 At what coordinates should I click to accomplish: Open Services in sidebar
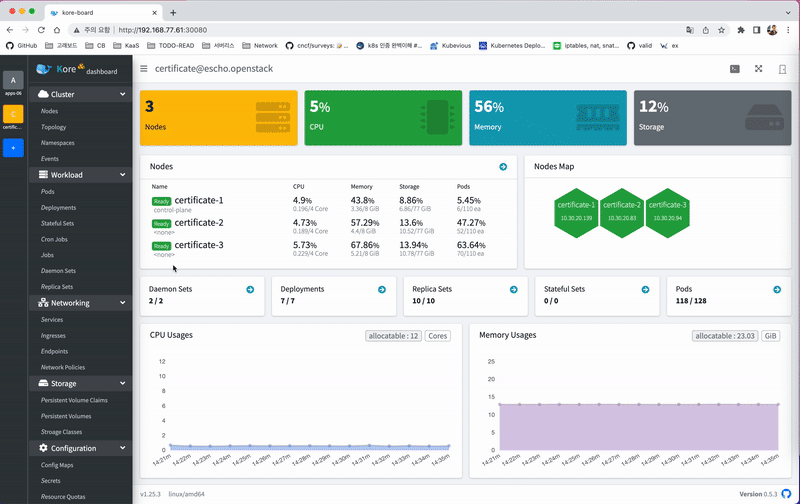click(52, 320)
